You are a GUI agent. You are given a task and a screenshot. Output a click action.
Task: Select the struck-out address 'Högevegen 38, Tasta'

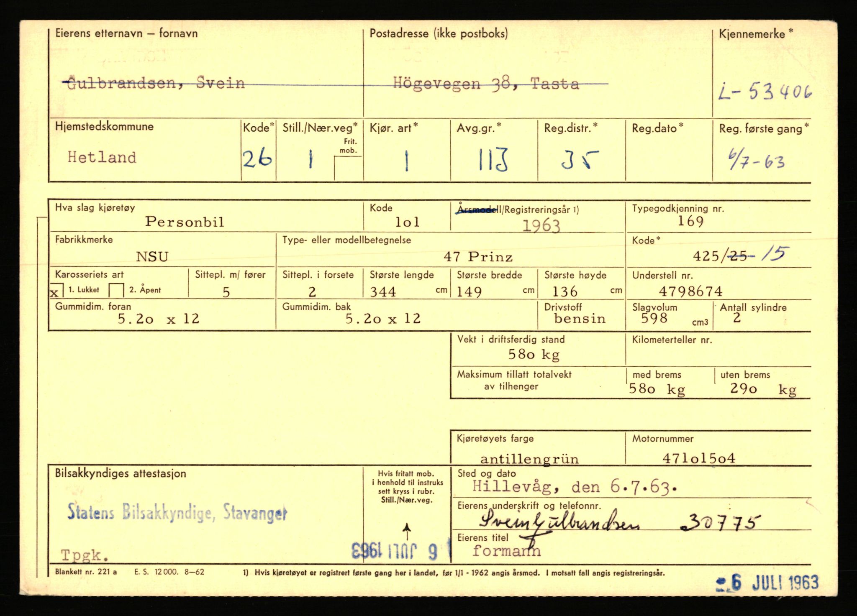(x=486, y=84)
